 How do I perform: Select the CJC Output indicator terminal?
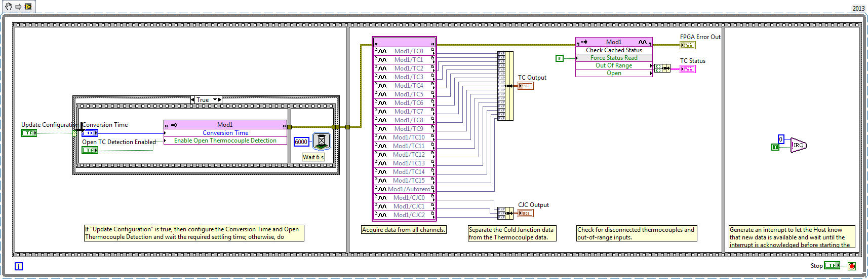[526, 213]
